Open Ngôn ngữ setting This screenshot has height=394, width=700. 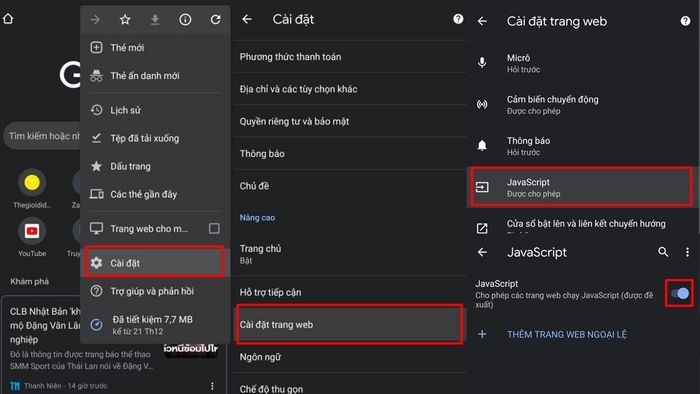350,357
